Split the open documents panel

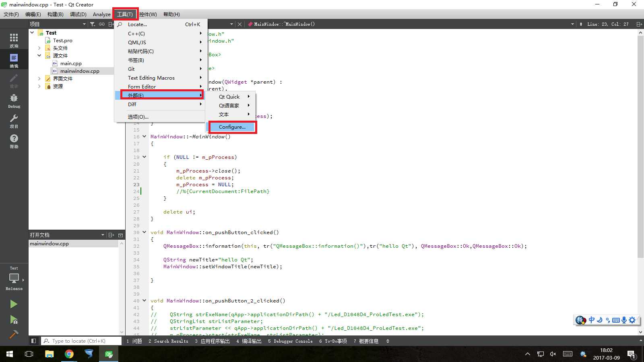pyautogui.click(x=111, y=235)
